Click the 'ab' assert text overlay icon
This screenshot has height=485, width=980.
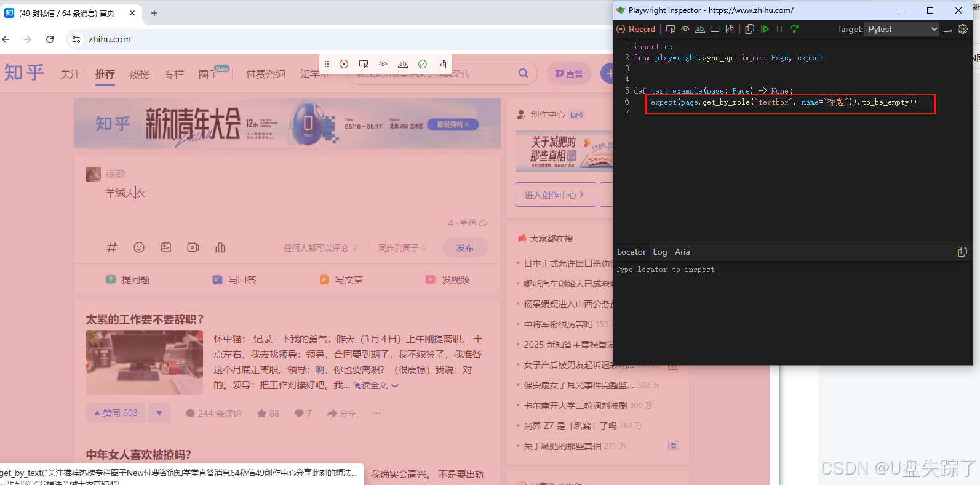coord(403,64)
